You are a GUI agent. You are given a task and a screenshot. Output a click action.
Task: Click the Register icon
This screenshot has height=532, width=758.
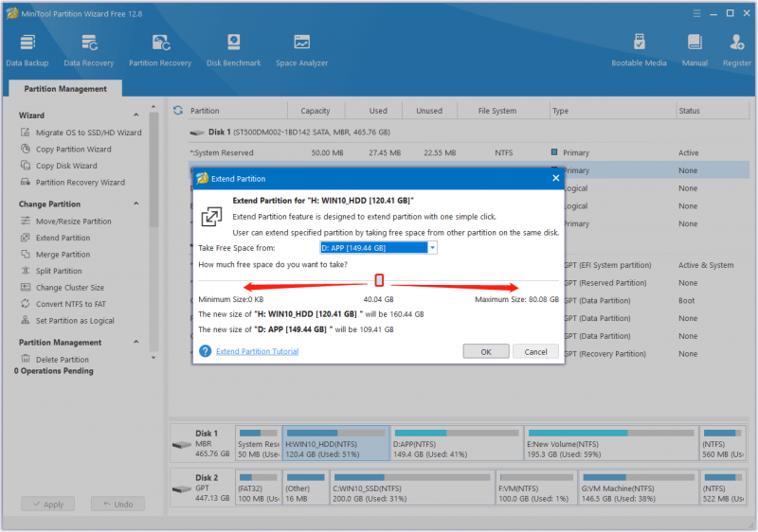click(737, 50)
